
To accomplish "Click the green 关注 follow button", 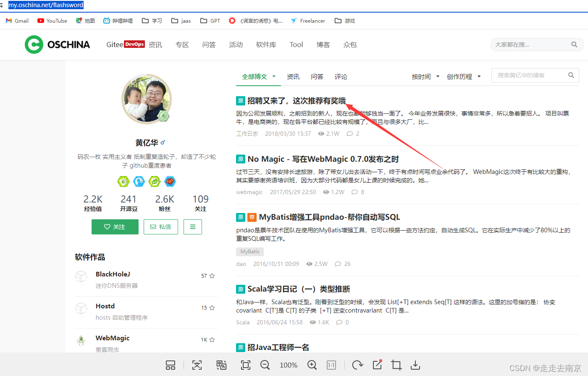I will coord(115,226).
